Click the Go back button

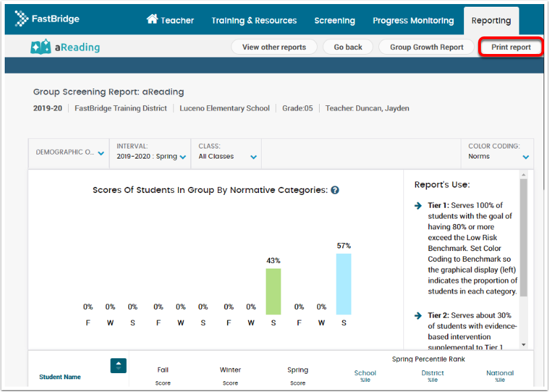(348, 47)
